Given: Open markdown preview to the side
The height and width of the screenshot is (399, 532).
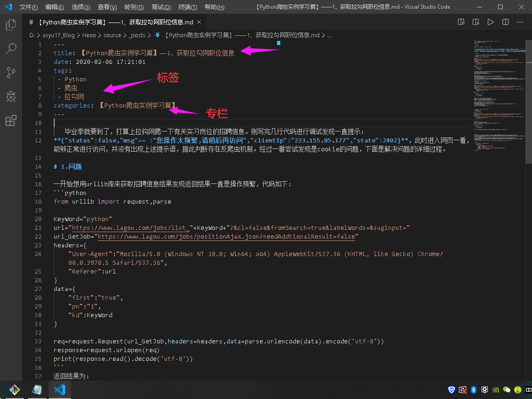Looking at the screenshot, I should (461, 22).
